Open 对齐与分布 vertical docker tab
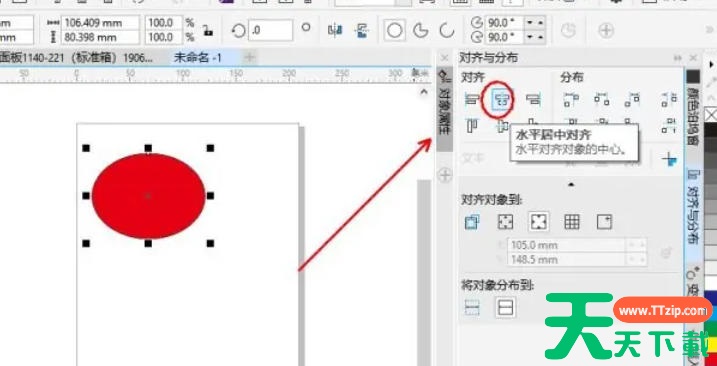The width and height of the screenshot is (717, 366). coord(694,207)
